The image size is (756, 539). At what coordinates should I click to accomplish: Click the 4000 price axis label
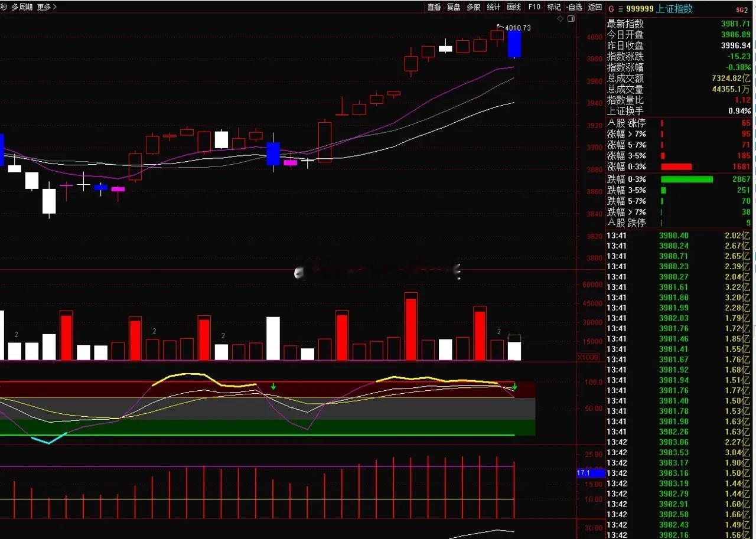pos(594,37)
